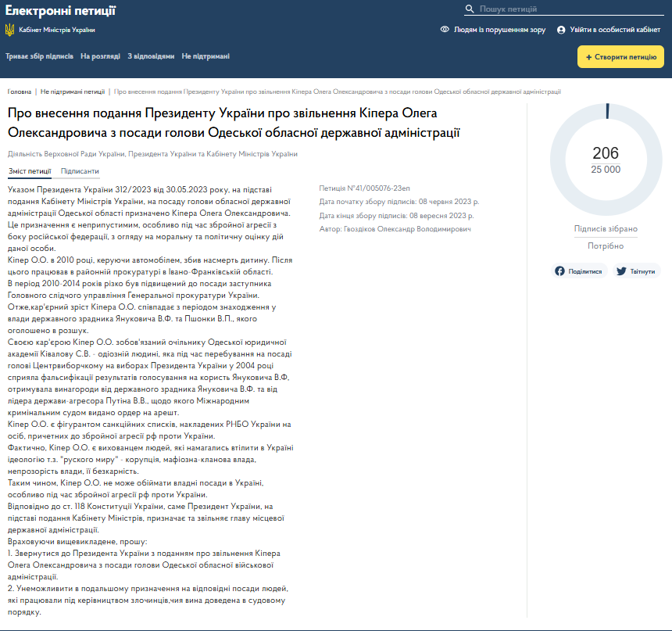The image size is (672, 631).
Task: Click the eye accessibility icon
Action: pyautogui.click(x=445, y=30)
